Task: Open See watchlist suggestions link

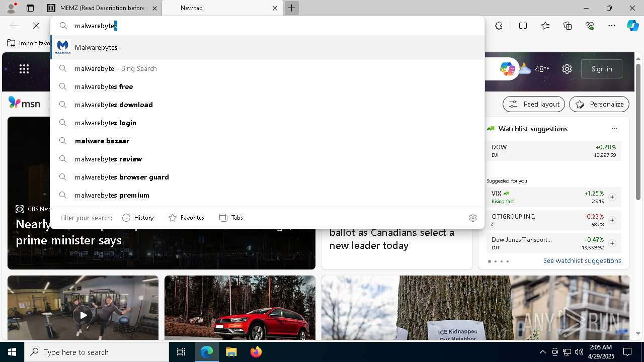Action: [x=582, y=260]
